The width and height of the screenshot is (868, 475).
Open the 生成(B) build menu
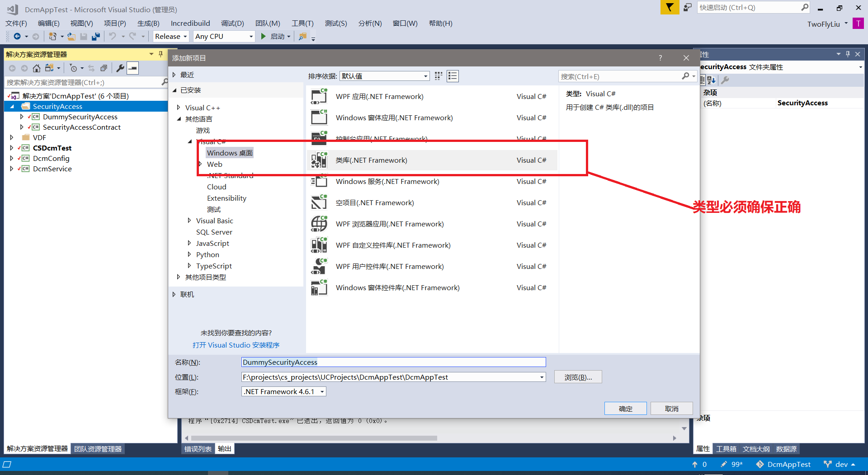(x=148, y=24)
